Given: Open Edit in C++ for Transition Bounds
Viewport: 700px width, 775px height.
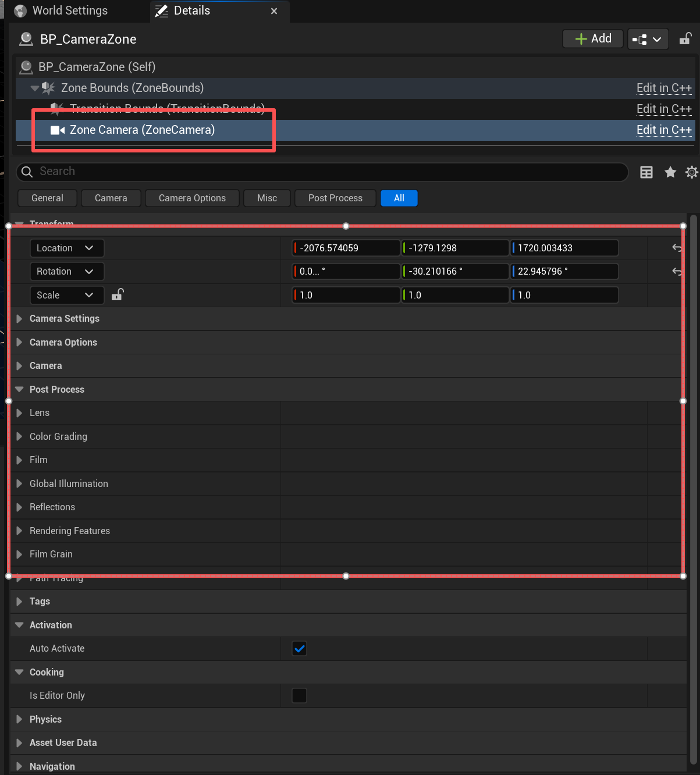Looking at the screenshot, I should tap(664, 109).
